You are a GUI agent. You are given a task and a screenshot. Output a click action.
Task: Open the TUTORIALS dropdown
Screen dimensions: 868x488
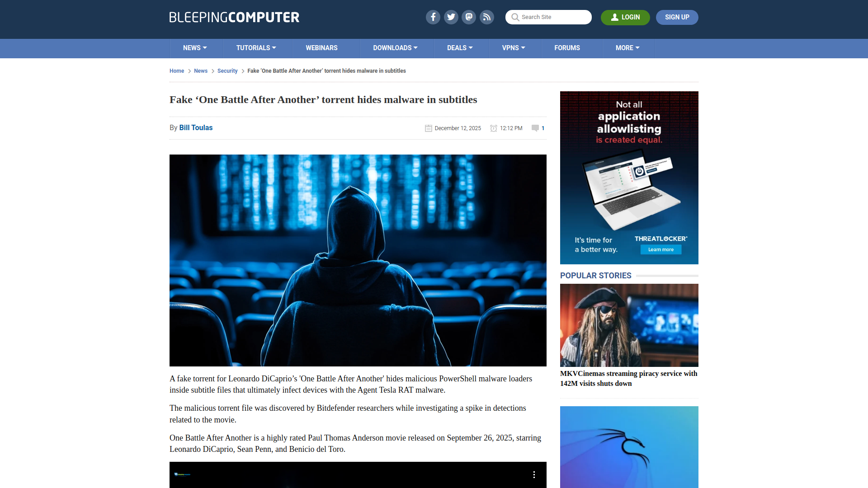pos(256,48)
